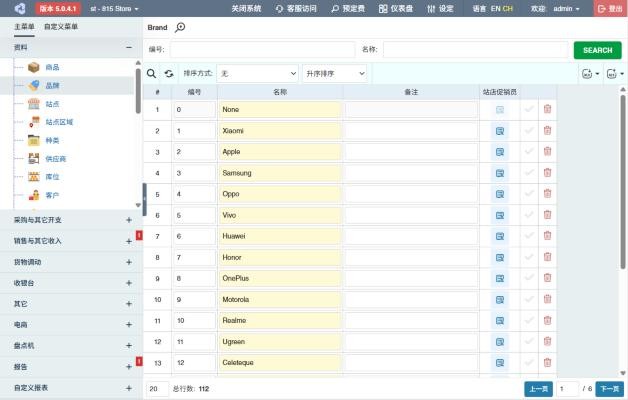Delete the Motorola row with trash icon

(547, 299)
